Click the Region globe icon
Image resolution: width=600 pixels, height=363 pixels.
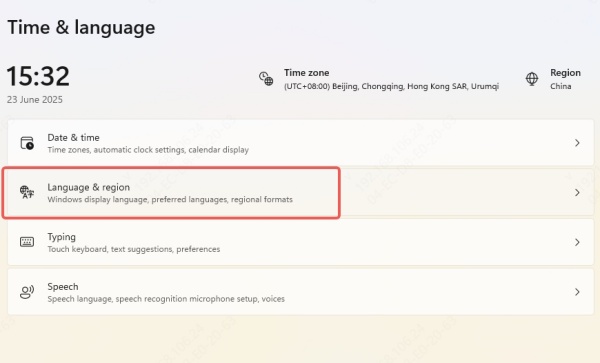click(x=532, y=79)
